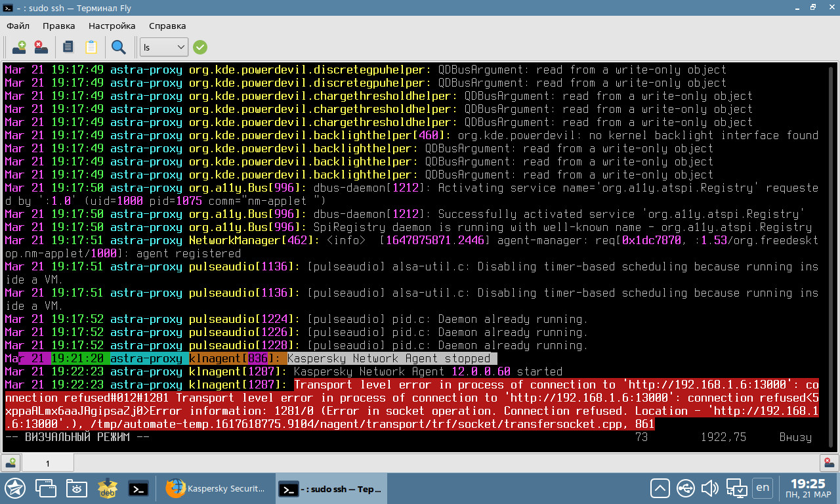Open the Правка menu
This screenshot has width=840, height=504.
click(x=59, y=26)
